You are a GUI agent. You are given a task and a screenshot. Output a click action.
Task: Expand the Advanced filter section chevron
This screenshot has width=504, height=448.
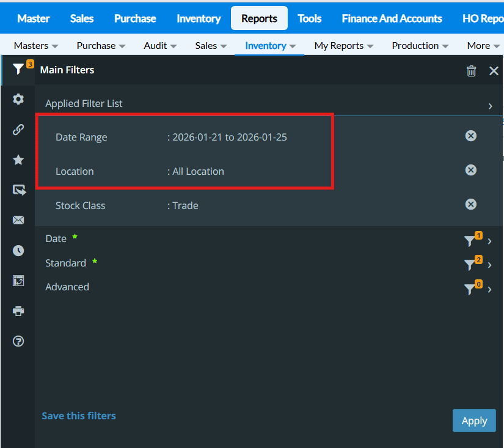489,290
